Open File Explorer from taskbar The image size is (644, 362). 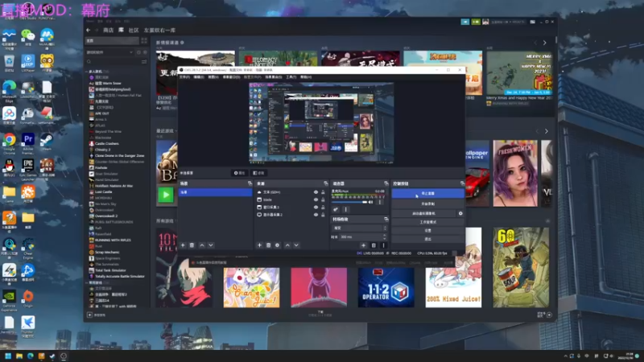pyautogui.click(x=19, y=356)
